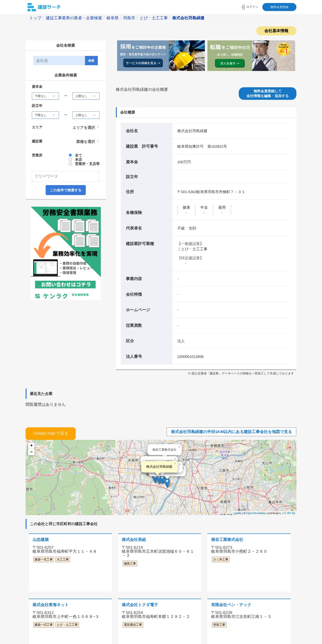Open the 株式会社東海ネット company link
The width and height of the screenshot is (322, 644).
[50, 605]
